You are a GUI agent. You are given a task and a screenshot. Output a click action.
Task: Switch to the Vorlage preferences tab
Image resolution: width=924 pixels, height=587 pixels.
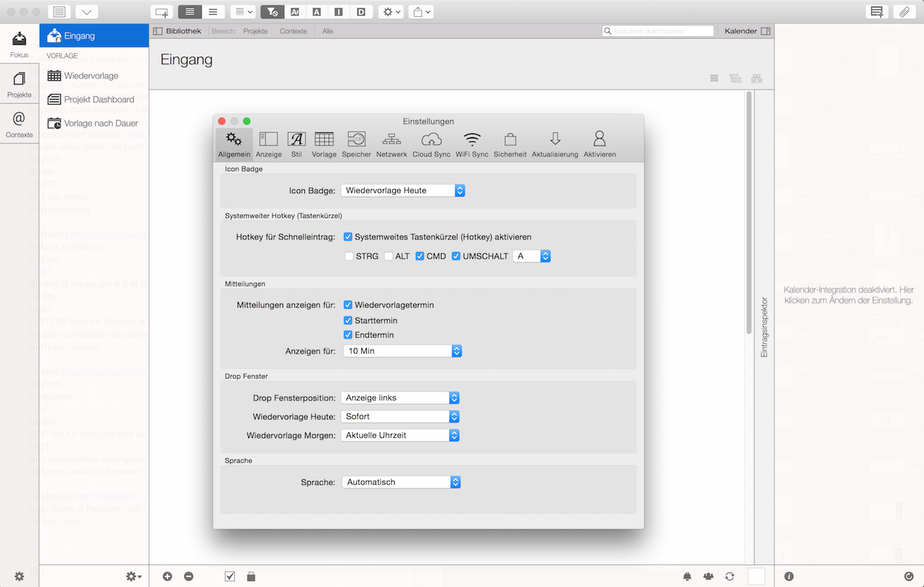tap(324, 144)
